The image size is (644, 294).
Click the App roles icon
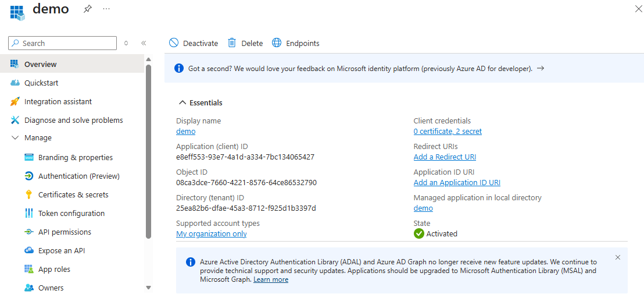pos(28,270)
